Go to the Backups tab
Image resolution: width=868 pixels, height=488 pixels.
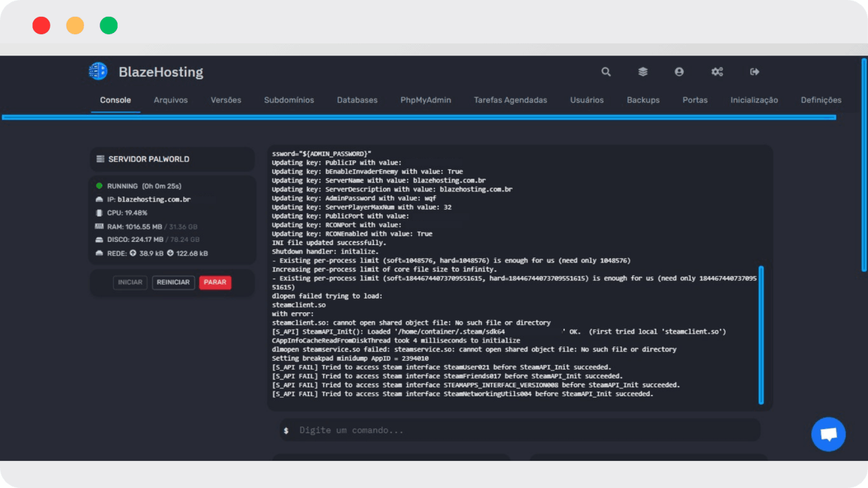coord(643,100)
